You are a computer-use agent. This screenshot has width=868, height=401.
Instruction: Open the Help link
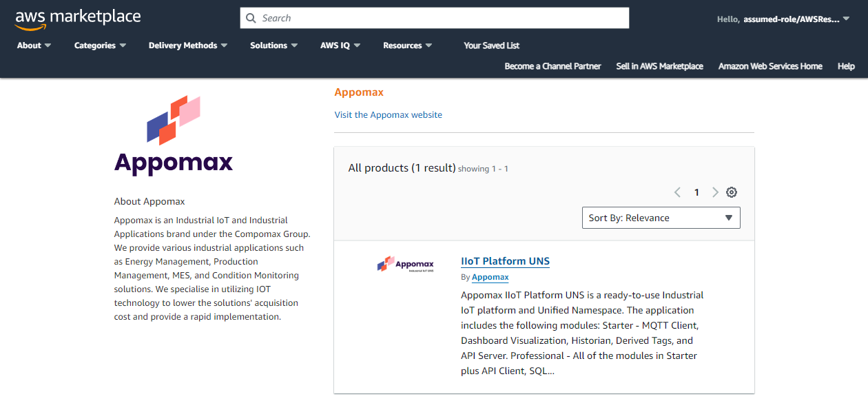(846, 66)
